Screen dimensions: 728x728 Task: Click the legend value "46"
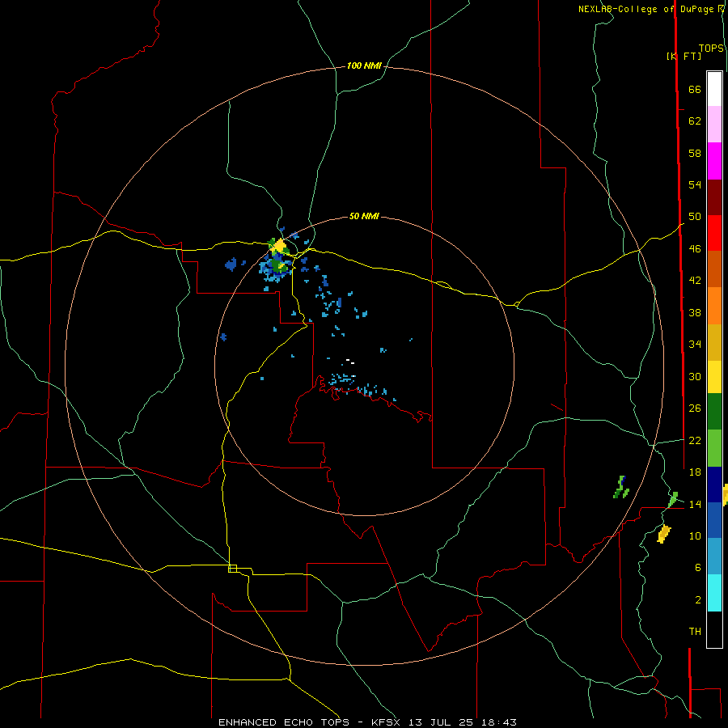click(x=695, y=249)
